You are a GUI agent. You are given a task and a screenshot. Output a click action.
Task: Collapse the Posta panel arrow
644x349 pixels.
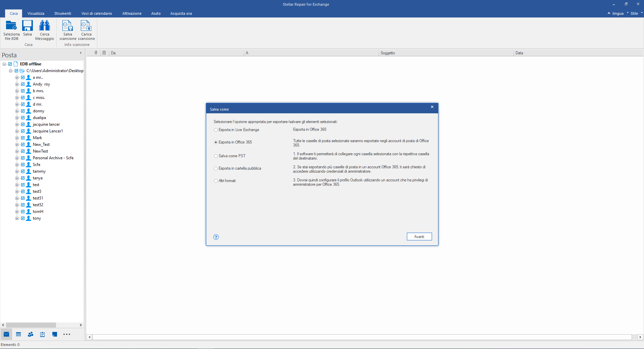coord(80,53)
